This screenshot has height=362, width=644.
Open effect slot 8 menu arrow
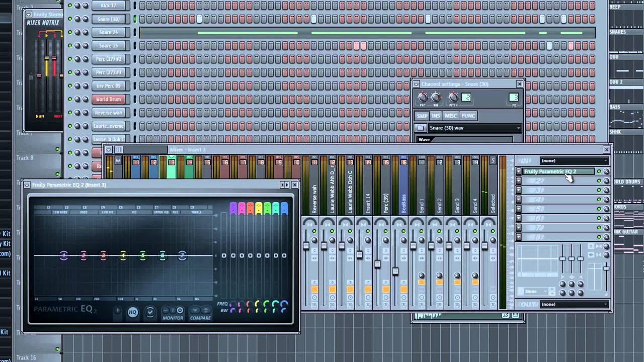519,237
